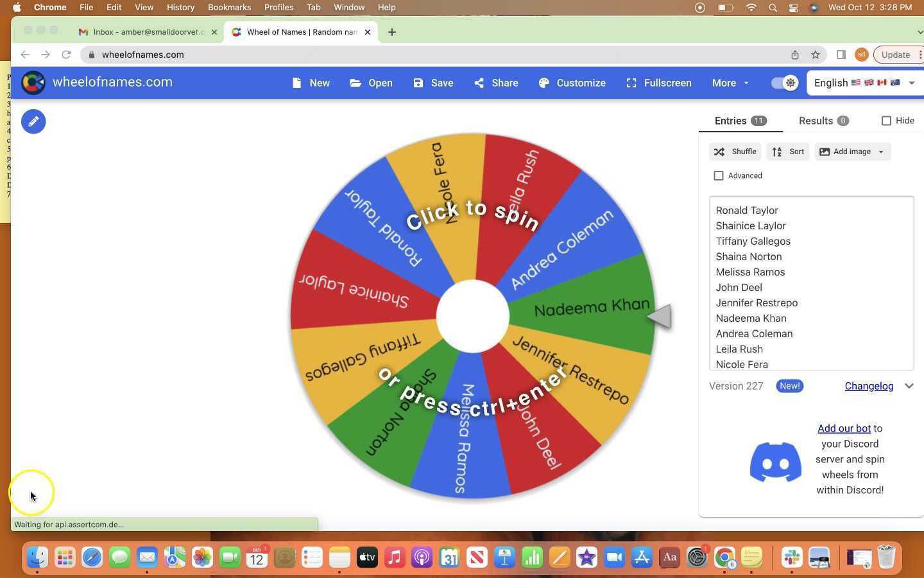The width and height of the screenshot is (924, 578).
Task: Collapse version info with the chevron beside Changelog
Action: [x=909, y=386]
